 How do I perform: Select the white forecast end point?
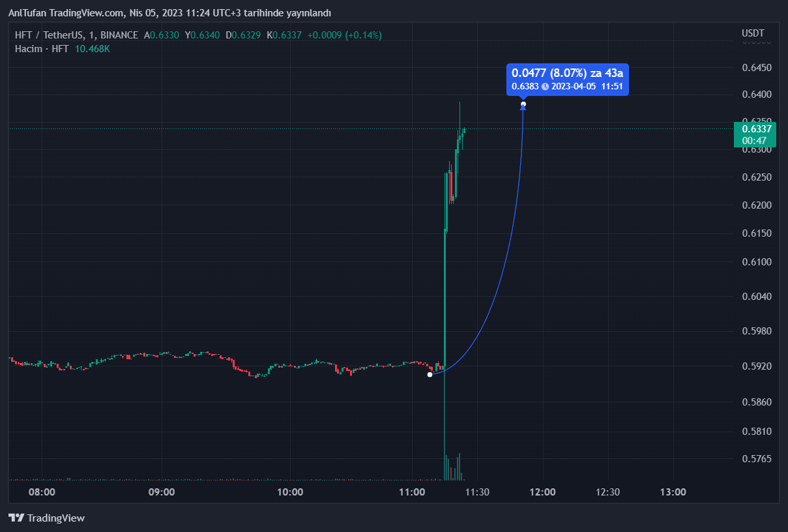click(x=523, y=104)
